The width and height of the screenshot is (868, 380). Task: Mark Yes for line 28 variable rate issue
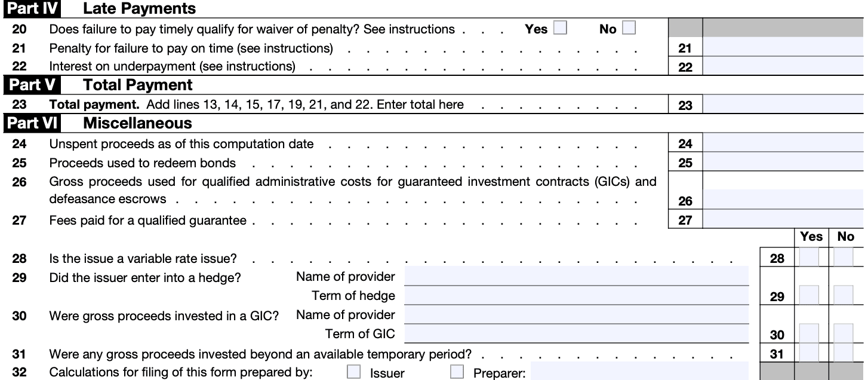809,258
